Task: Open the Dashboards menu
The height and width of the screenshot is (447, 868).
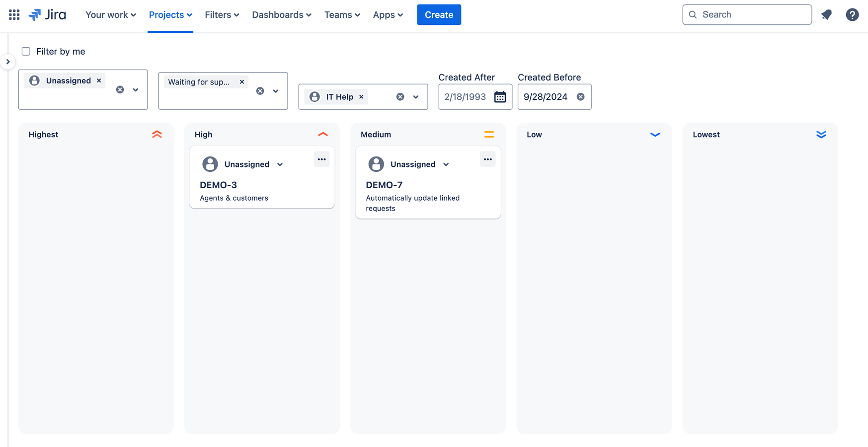Action: click(282, 15)
